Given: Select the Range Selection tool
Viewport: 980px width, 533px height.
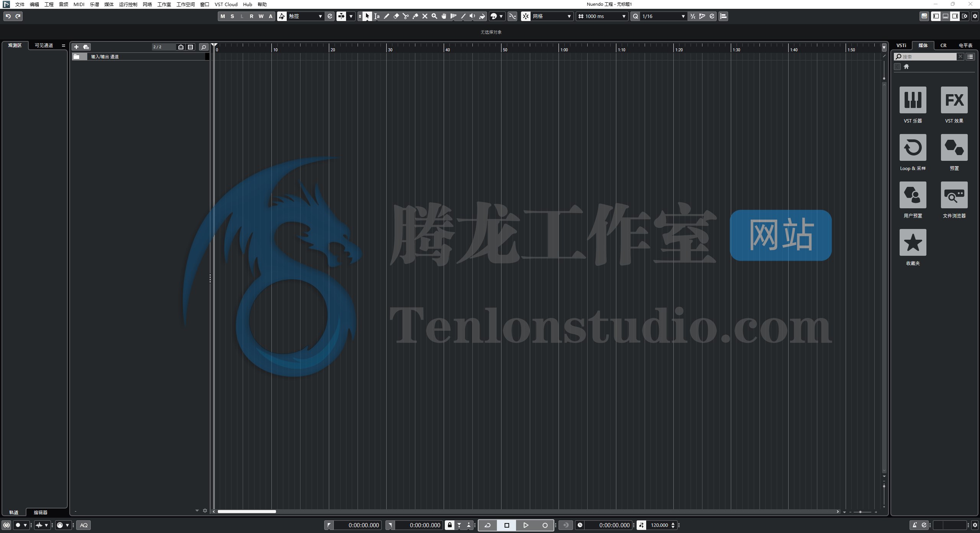Looking at the screenshot, I should point(377,16).
